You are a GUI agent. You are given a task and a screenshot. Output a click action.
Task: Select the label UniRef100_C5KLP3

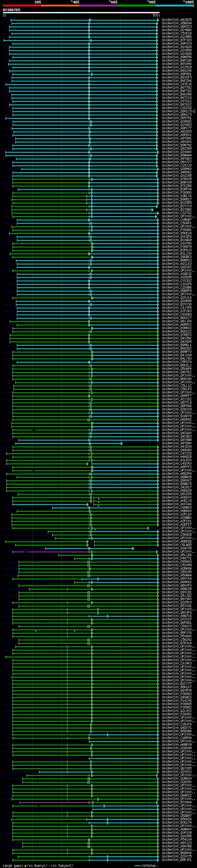[177, 389]
